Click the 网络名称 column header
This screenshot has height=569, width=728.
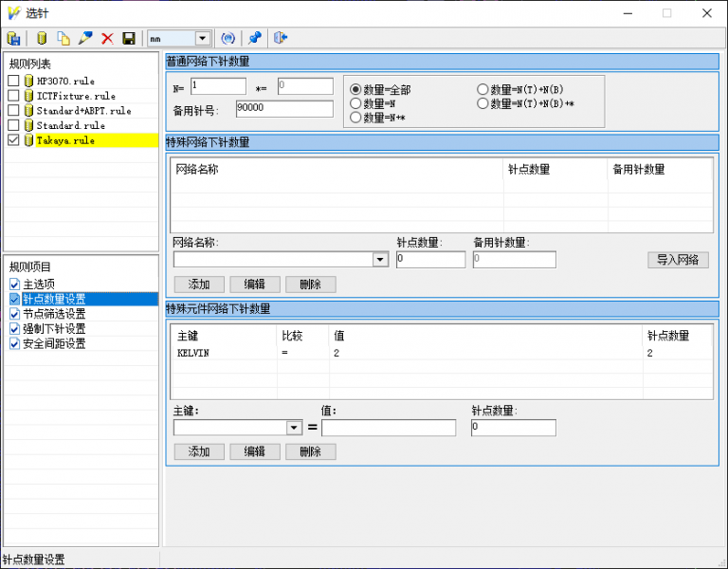click(337, 169)
